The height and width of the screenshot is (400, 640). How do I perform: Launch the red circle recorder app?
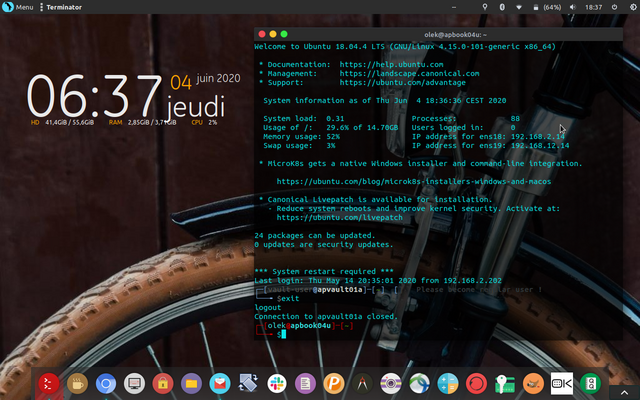[x=476, y=384]
